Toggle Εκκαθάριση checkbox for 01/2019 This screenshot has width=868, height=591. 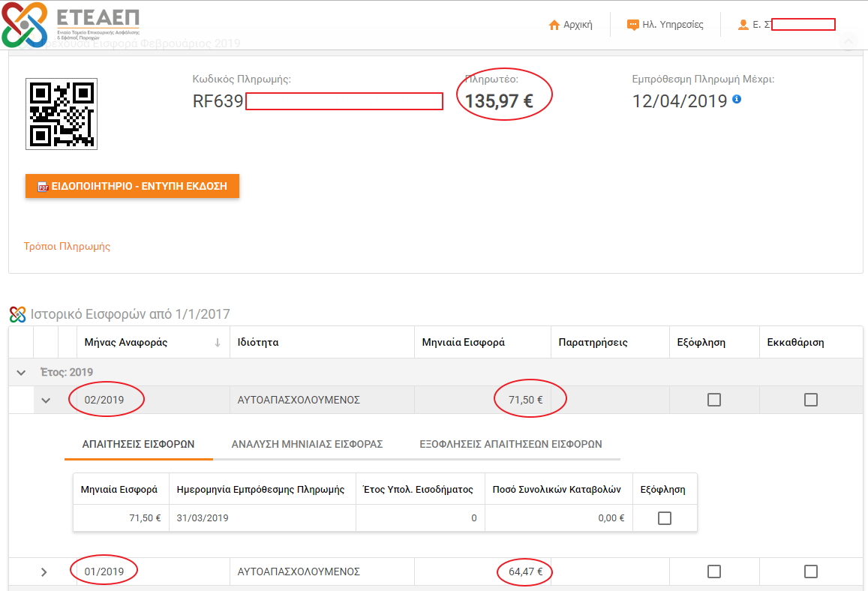[x=810, y=571]
